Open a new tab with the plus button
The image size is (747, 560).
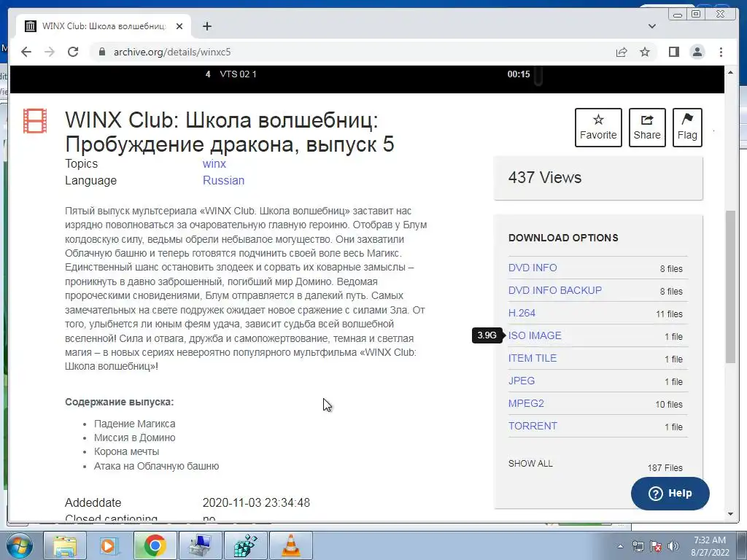click(206, 26)
